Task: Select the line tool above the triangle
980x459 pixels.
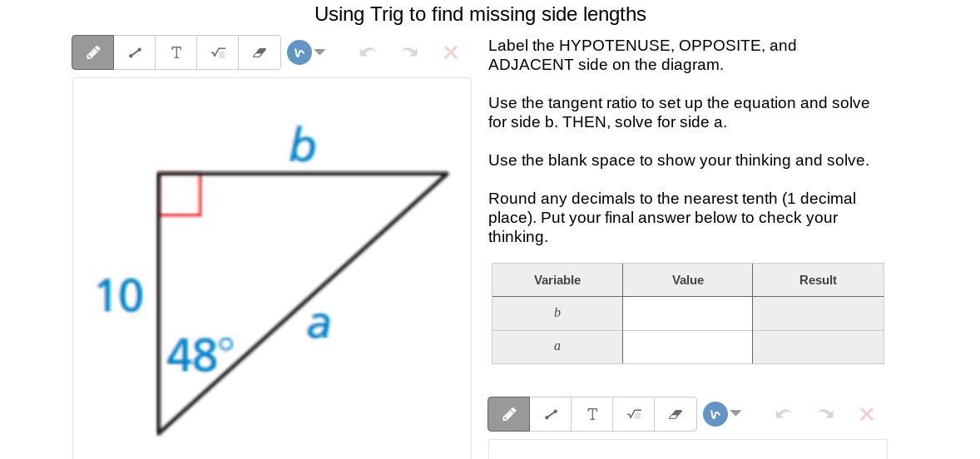Action: [135, 52]
